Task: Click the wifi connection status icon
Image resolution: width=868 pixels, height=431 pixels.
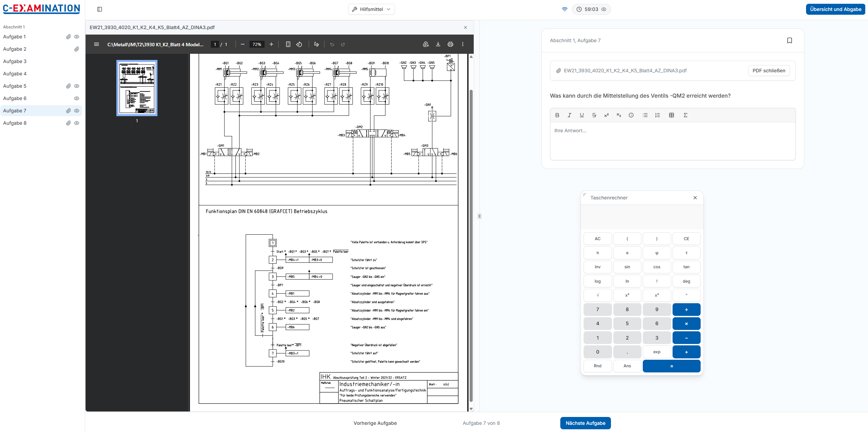Action: click(565, 9)
